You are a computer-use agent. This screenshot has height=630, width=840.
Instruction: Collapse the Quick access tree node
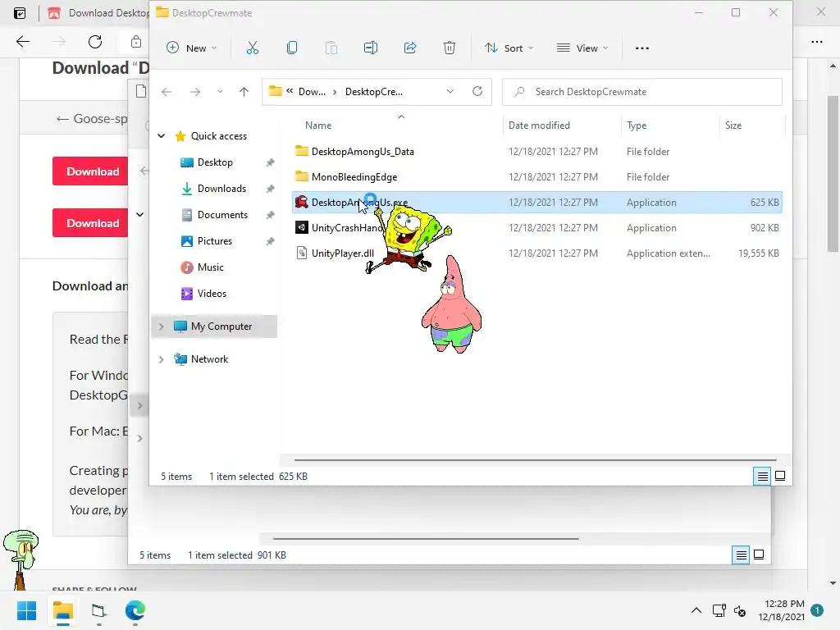click(162, 136)
